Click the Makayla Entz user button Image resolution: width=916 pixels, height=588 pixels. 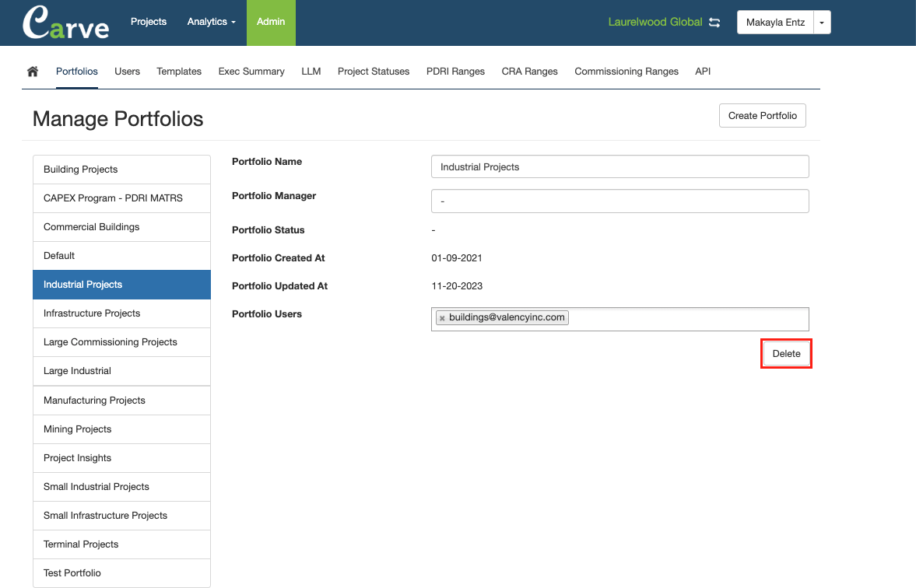[x=774, y=23]
